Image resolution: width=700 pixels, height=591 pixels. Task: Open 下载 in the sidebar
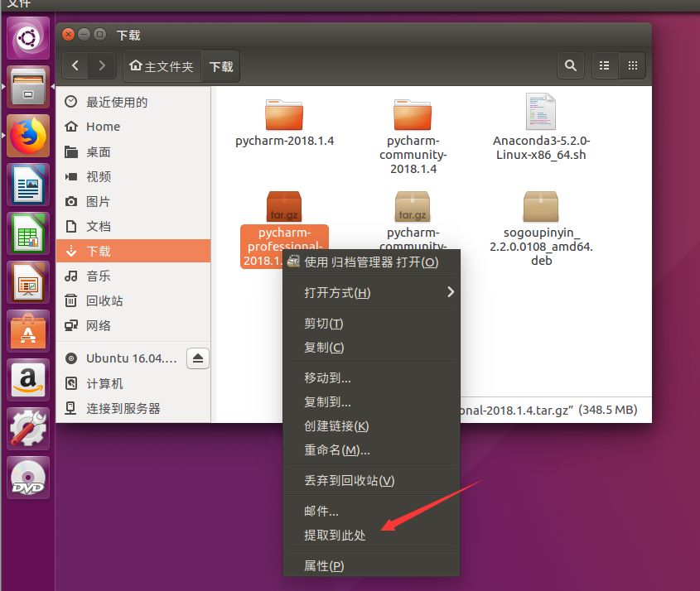[x=133, y=251]
